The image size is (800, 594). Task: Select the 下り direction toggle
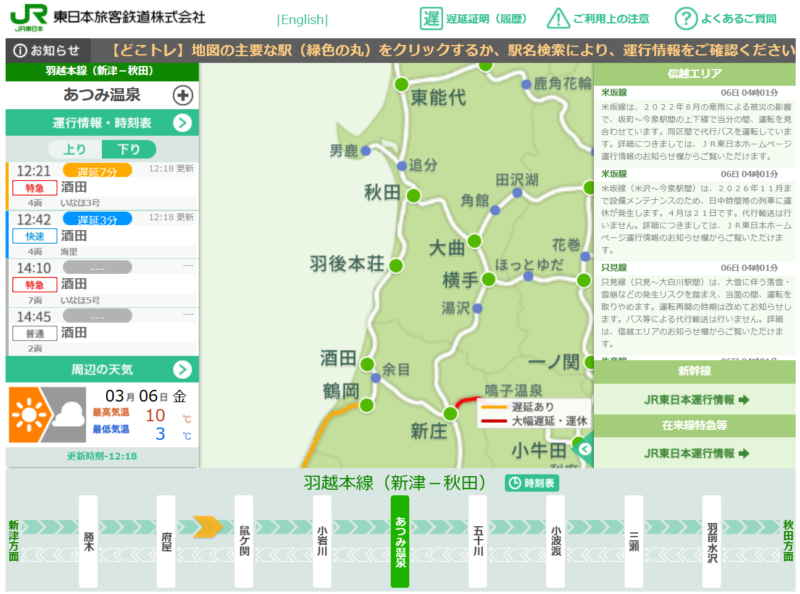[x=129, y=149]
